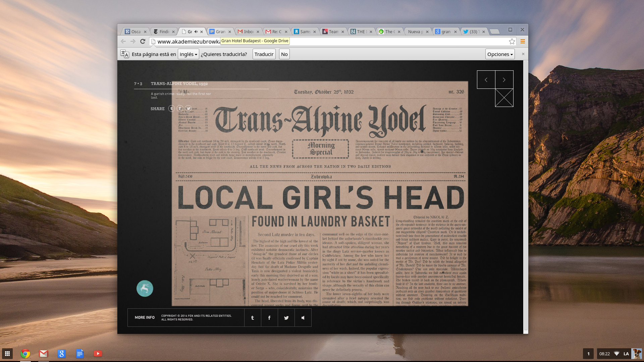
Task: Open Chrome hamburger menu
Action: 522,41
